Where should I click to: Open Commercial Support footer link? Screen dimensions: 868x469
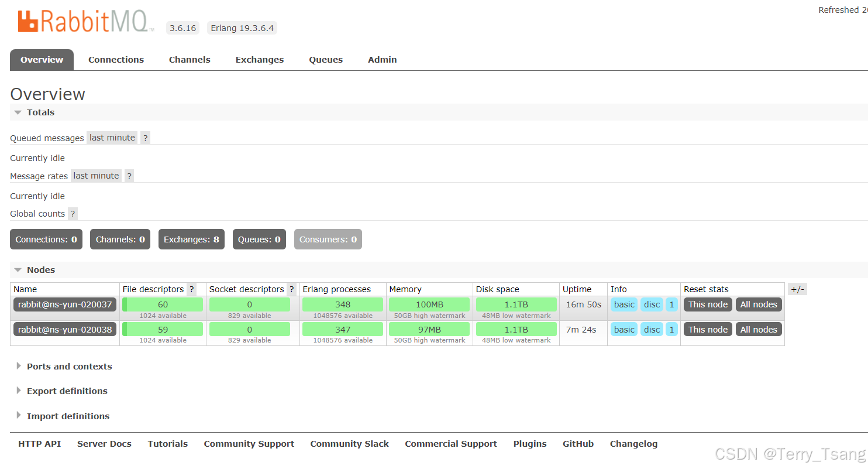pyautogui.click(x=451, y=444)
